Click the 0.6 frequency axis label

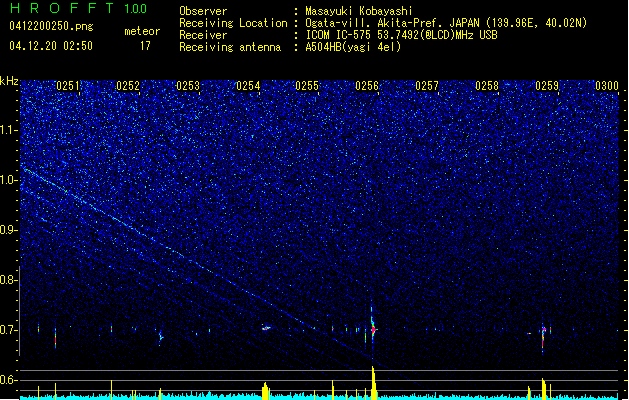8,380
